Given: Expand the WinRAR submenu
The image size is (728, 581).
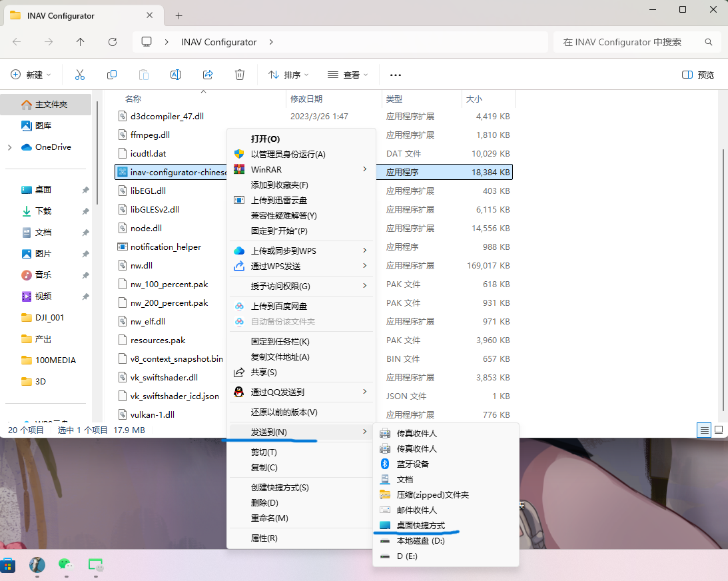Looking at the screenshot, I should 365,169.
